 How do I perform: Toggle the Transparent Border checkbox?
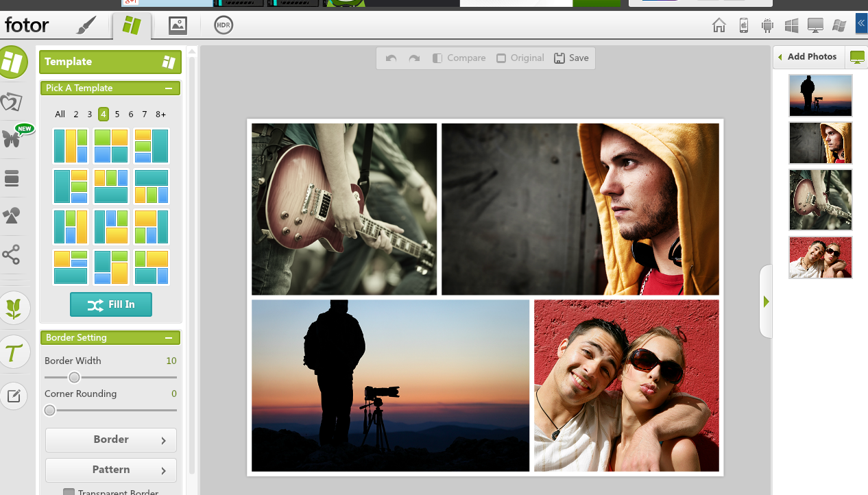[69, 492]
